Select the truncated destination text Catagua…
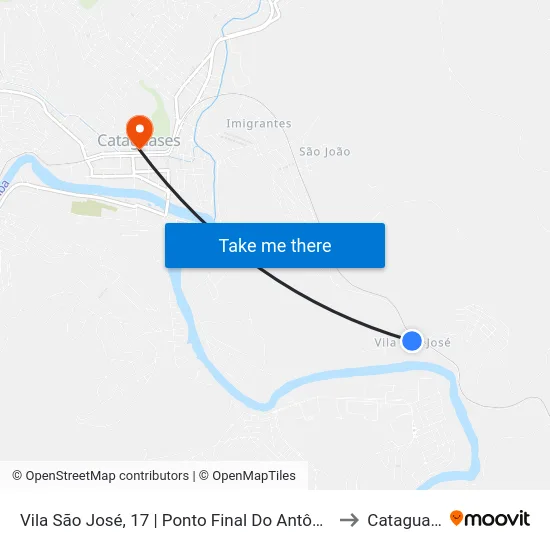This screenshot has height=550, width=550. tap(404, 520)
